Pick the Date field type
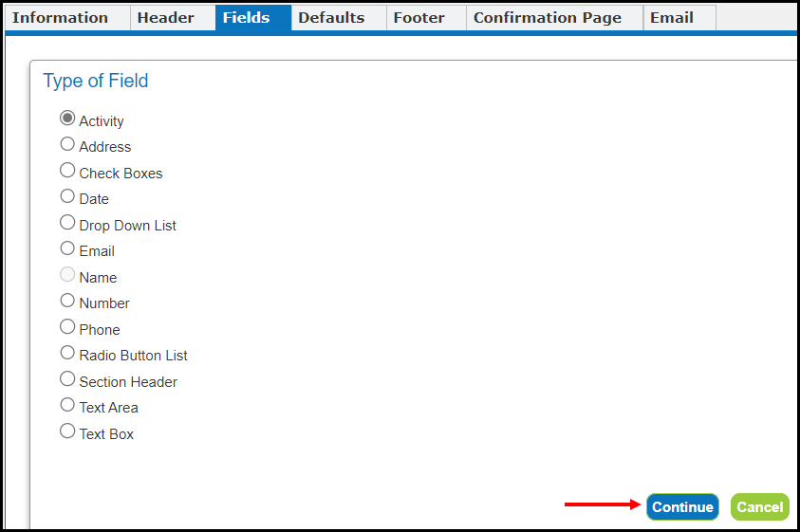Viewport: 800px width, 532px height. 67,196
